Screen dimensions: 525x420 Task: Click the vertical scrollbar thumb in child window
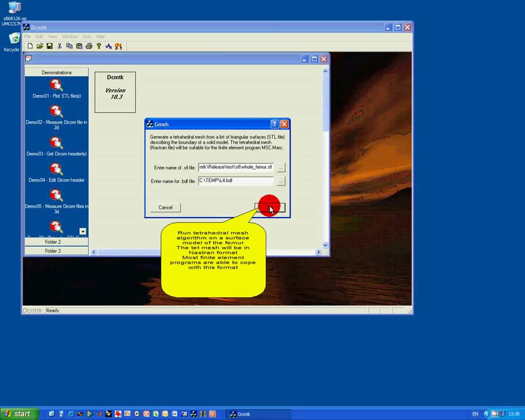tap(325, 103)
